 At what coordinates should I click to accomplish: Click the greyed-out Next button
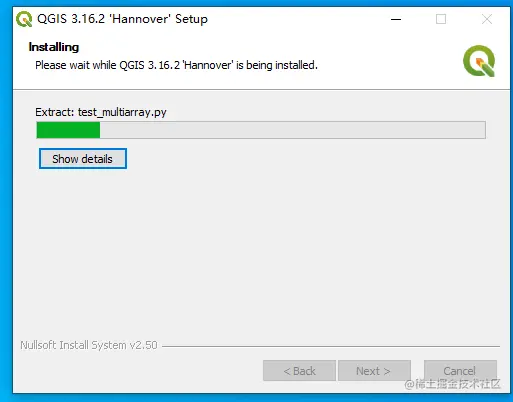tap(374, 371)
